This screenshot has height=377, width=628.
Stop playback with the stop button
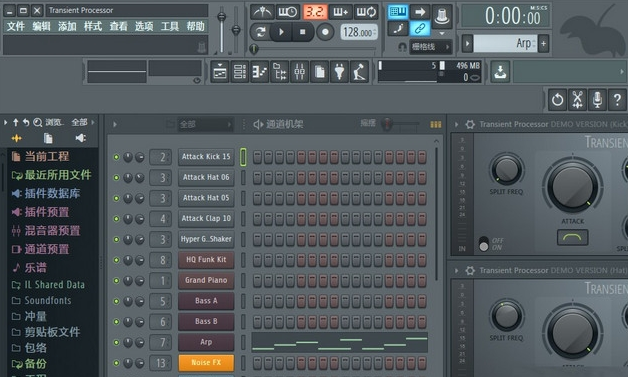pyautogui.click(x=302, y=32)
